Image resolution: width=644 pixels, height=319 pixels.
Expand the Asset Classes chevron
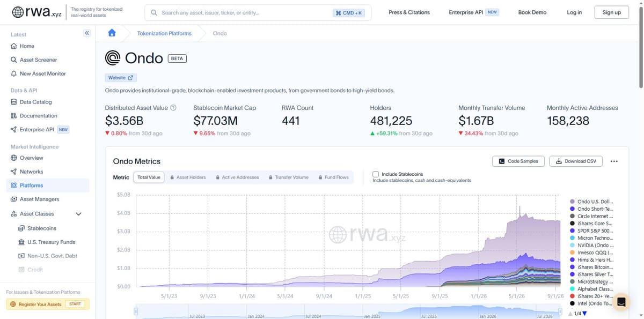pyautogui.click(x=78, y=214)
